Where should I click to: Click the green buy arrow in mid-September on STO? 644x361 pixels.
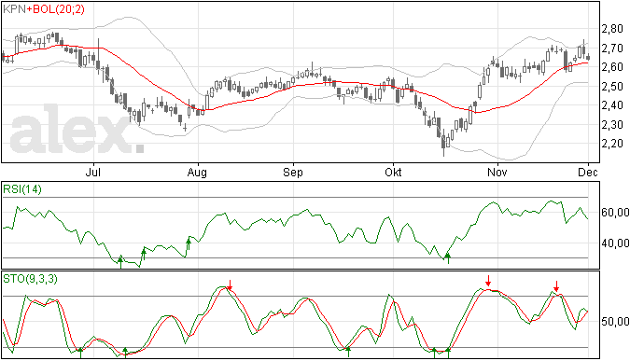click(348, 352)
